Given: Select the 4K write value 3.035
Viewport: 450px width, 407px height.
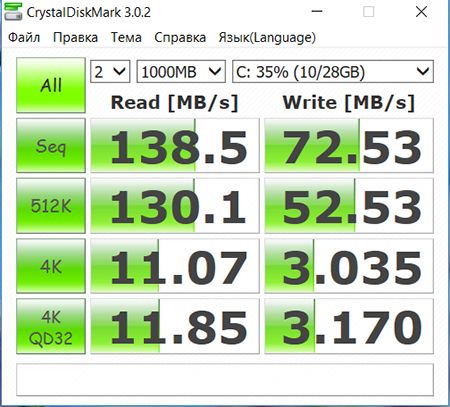Looking at the screenshot, I should 349,266.
